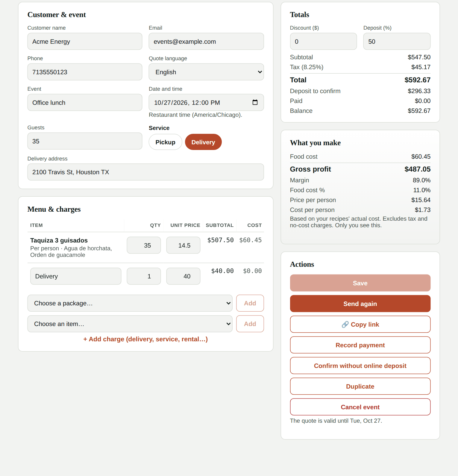
Task: Click the Cancel event button
Action: point(360,407)
